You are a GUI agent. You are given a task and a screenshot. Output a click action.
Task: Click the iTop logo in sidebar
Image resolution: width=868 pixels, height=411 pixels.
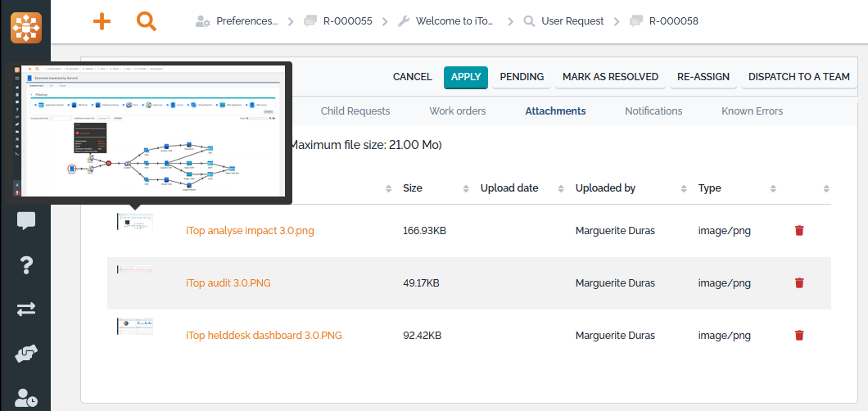(x=25, y=26)
